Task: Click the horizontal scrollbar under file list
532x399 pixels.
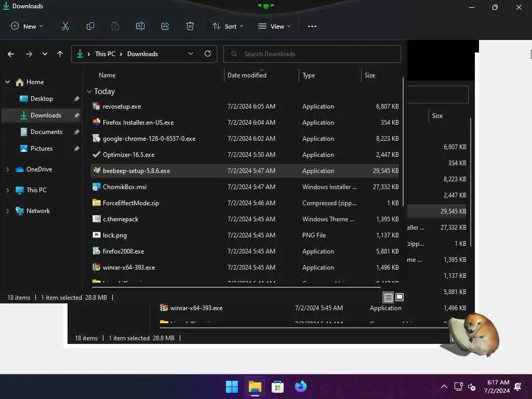Action: 236,287
